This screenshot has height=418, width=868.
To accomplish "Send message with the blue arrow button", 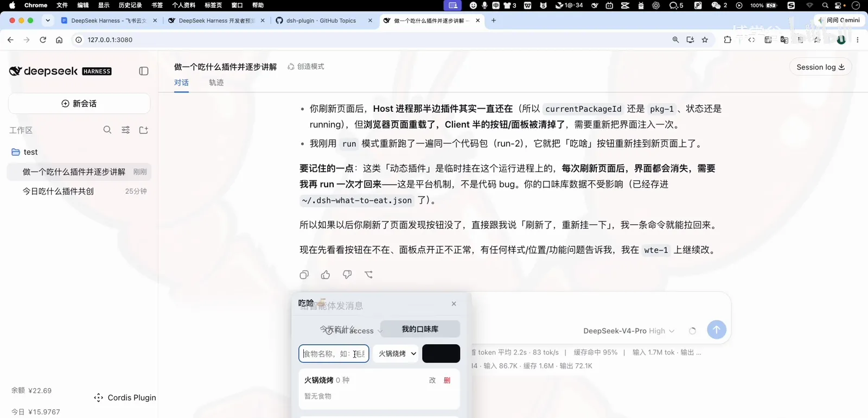I will (717, 330).
